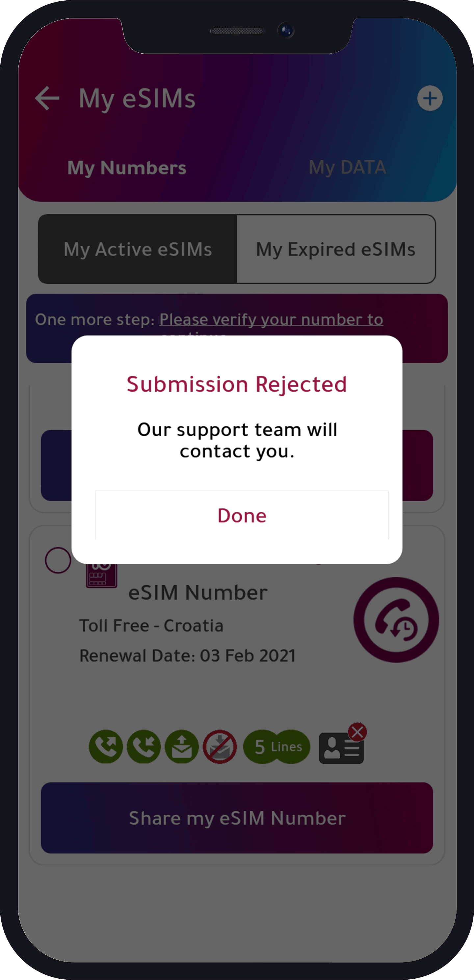
Task: Tap the 5 Lines badge
Action: pyautogui.click(x=276, y=746)
